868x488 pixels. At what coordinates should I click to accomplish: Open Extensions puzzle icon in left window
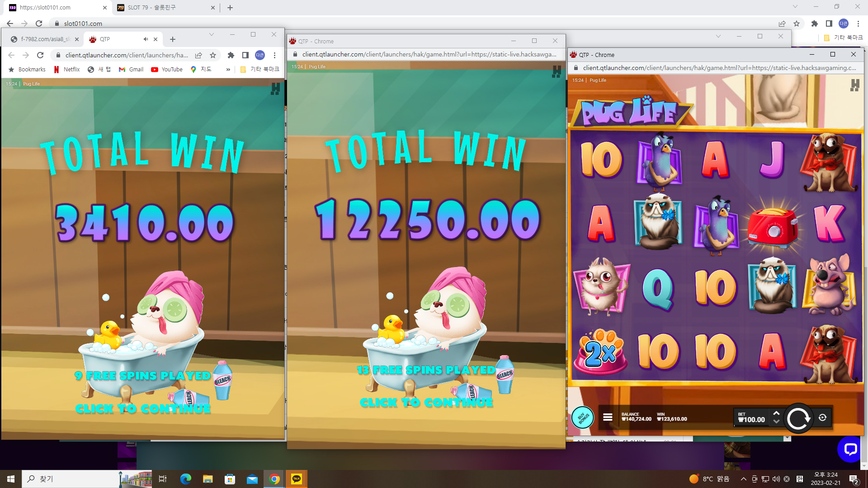231,55
